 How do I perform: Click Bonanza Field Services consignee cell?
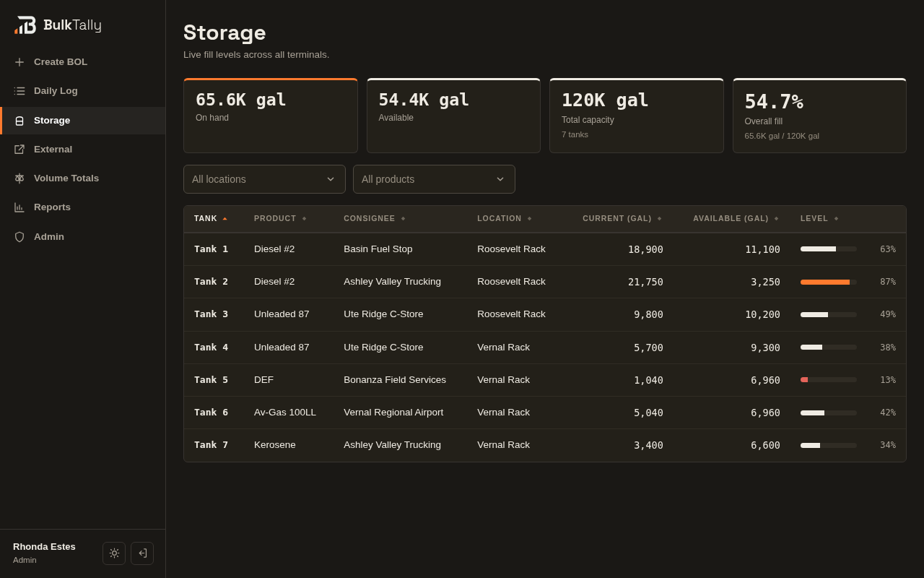(x=395, y=380)
